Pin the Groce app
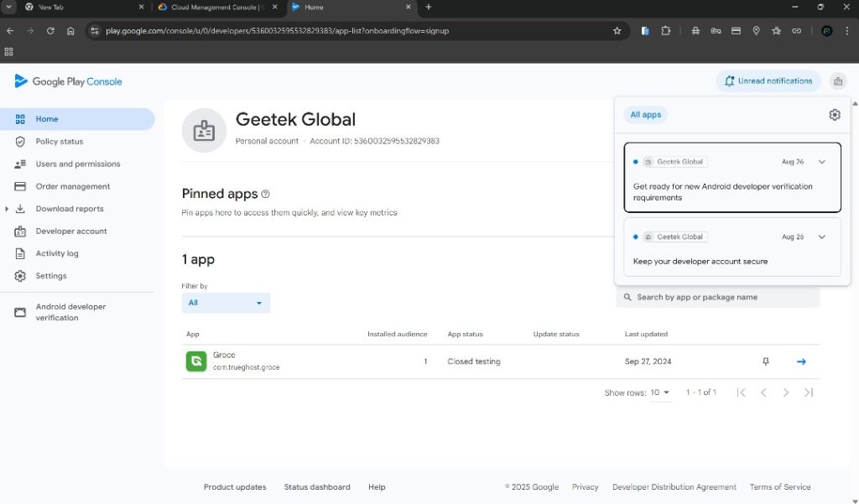The width and height of the screenshot is (859, 504). pos(765,361)
